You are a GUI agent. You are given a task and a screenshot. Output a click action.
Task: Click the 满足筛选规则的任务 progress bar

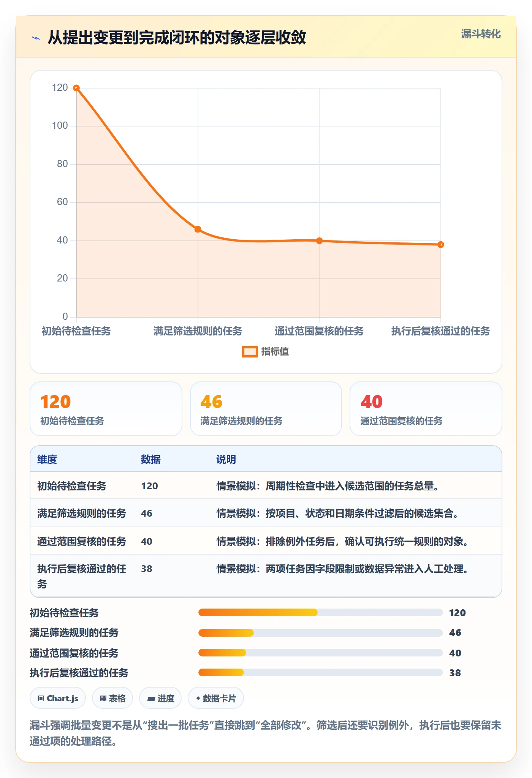(x=320, y=633)
